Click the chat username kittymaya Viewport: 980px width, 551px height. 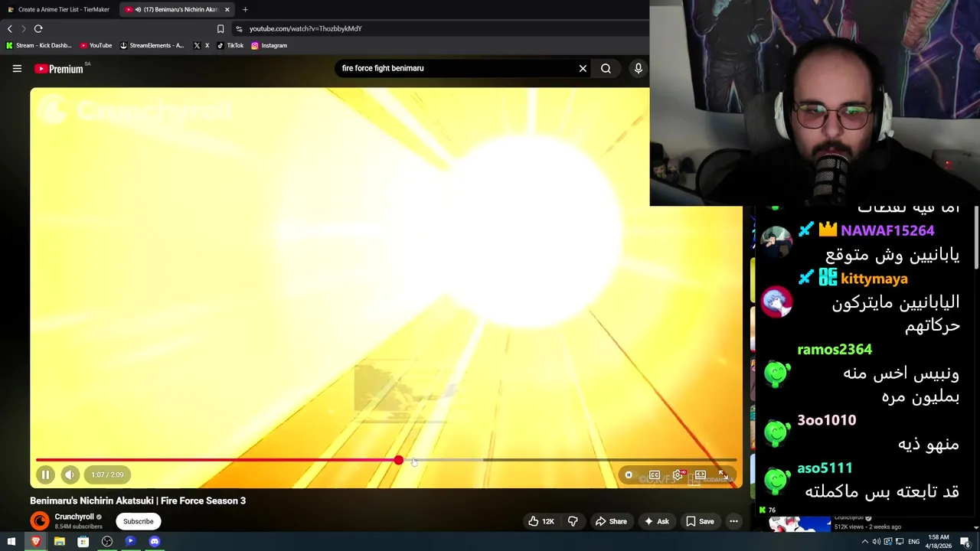point(874,279)
